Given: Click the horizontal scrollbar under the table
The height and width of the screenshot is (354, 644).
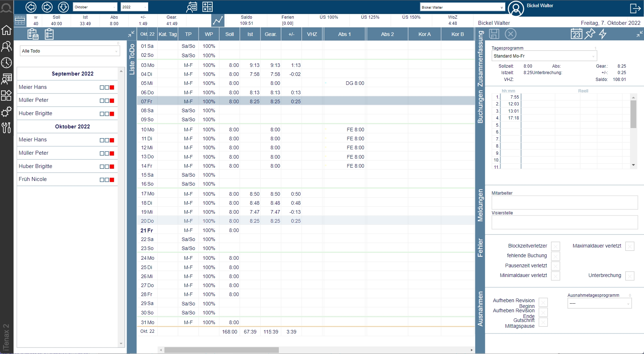Looking at the screenshot, I should pyautogui.click(x=222, y=350).
